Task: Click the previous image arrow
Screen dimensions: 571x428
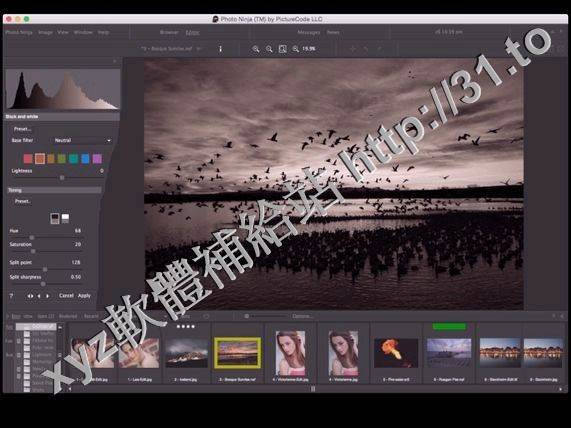Action: 39,296
